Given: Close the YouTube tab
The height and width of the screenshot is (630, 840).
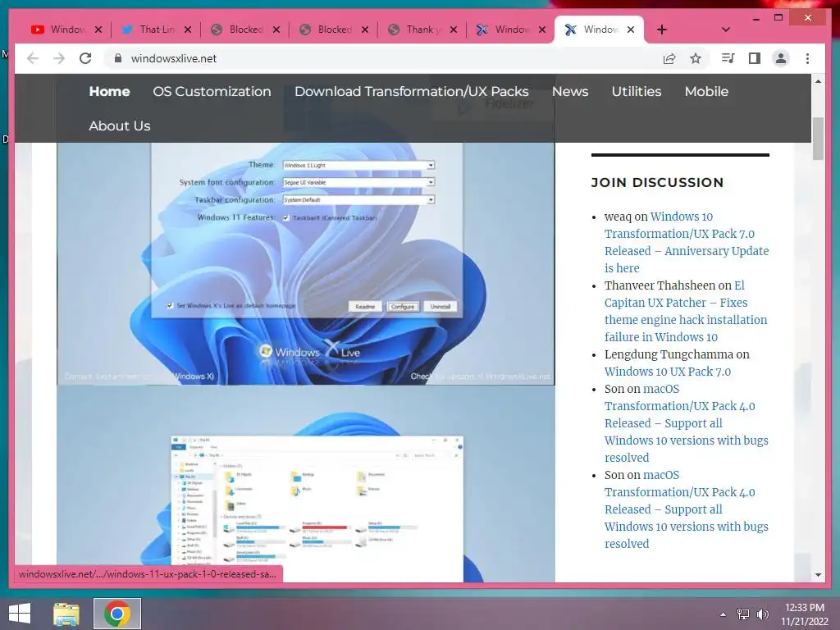Looking at the screenshot, I should [98, 30].
